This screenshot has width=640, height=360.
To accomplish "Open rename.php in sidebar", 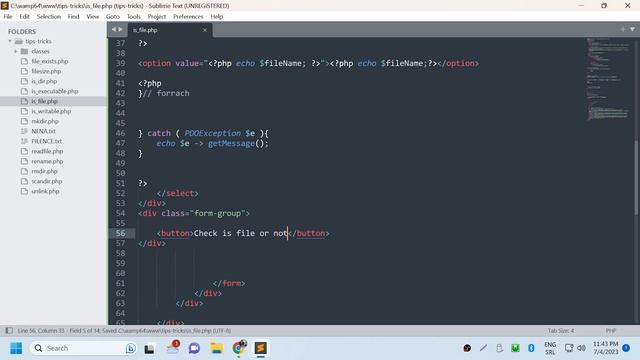I will click(47, 161).
